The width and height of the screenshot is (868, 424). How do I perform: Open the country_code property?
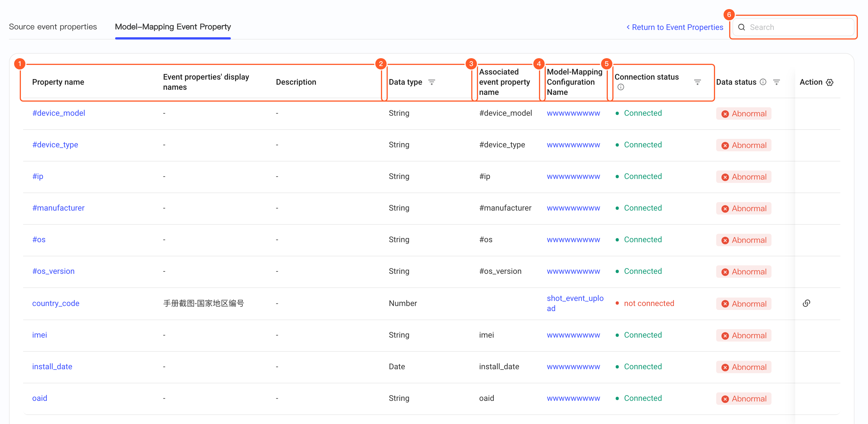(56, 303)
